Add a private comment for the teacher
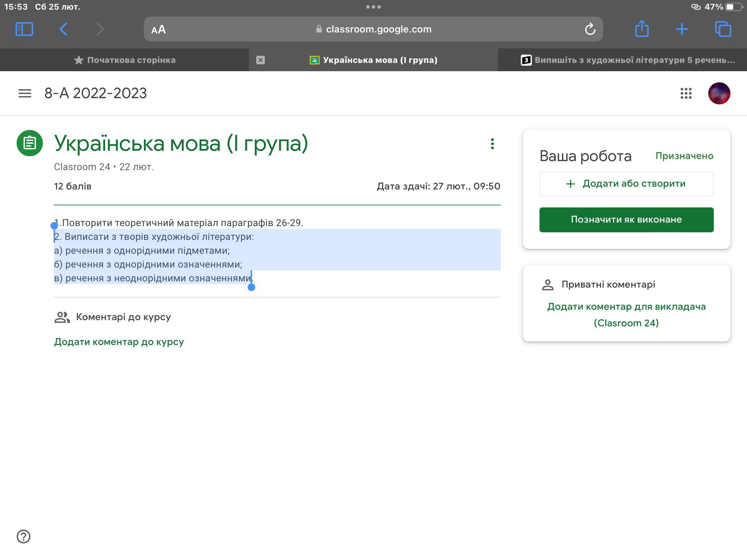The width and height of the screenshot is (747, 560). [x=626, y=315]
